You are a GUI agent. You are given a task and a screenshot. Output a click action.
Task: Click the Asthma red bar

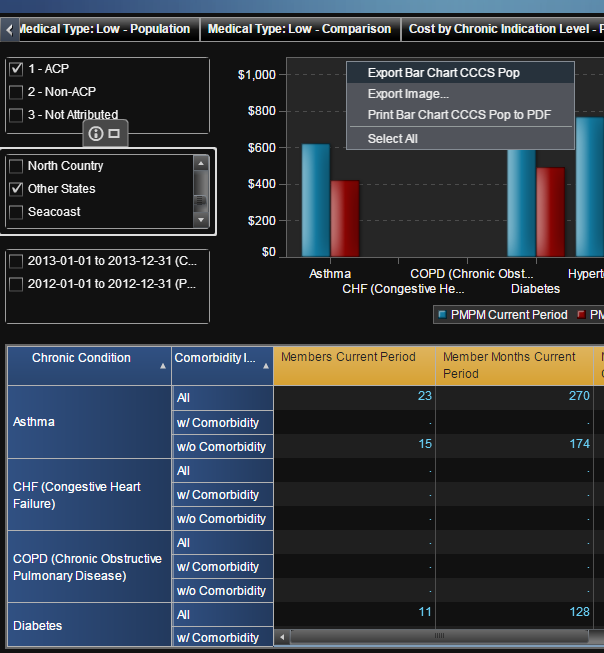tap(345, 218)
